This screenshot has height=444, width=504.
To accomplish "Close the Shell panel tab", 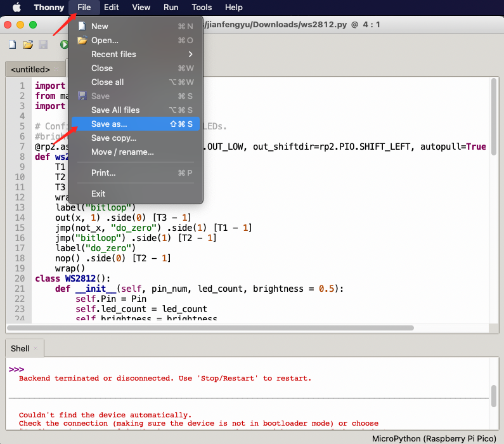I will coord(36,348).
